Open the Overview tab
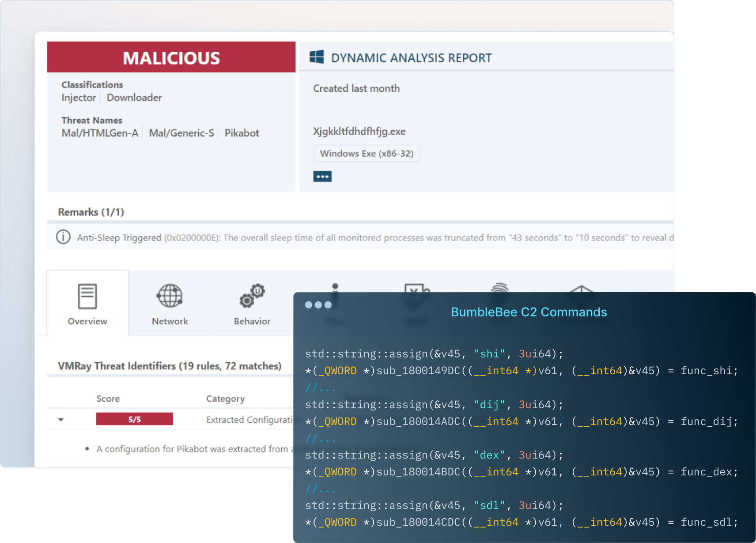 [87, 303]
